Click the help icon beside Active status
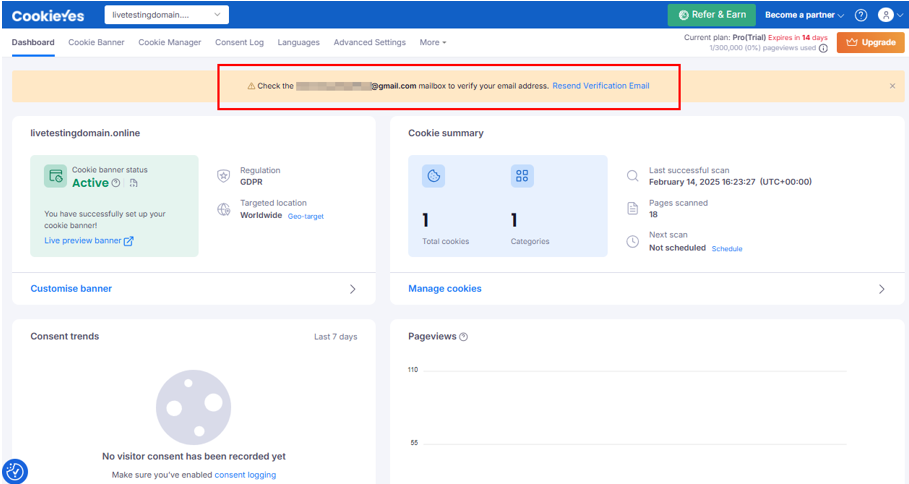909x484 pixels. pyautogui.click(x=116, y=183)
